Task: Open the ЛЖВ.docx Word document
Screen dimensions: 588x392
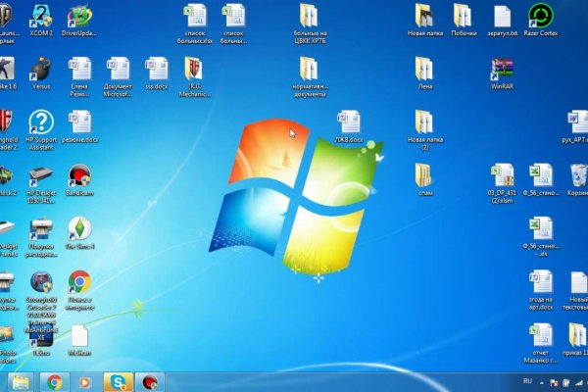Action: [348, 123]
